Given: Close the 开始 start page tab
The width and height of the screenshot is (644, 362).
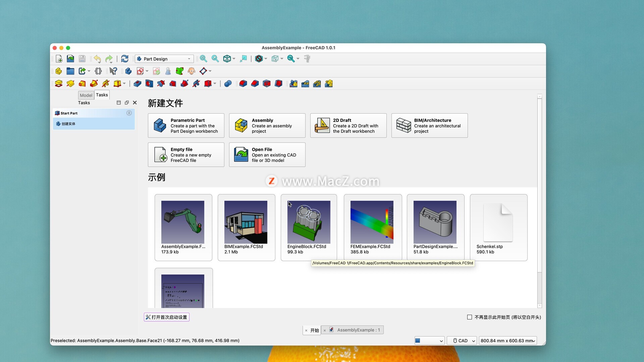Looking at the screenshot, I should [306, 330].
